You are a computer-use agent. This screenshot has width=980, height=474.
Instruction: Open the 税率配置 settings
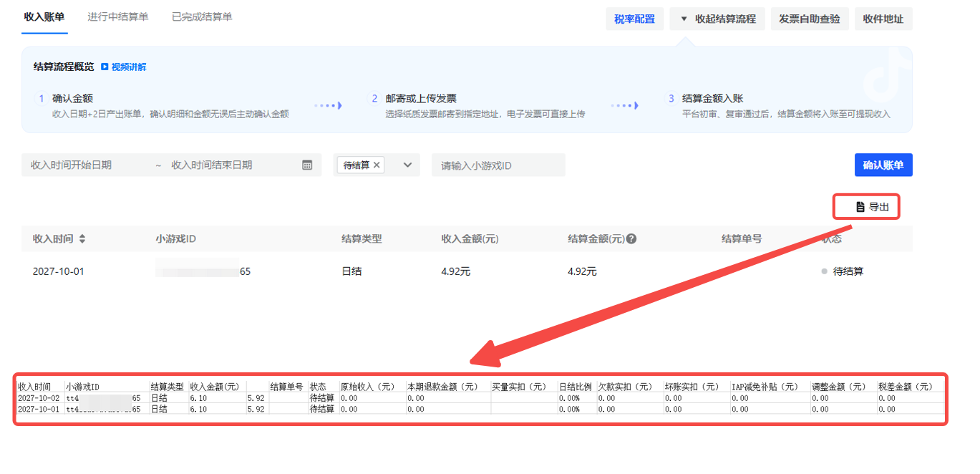634,19
